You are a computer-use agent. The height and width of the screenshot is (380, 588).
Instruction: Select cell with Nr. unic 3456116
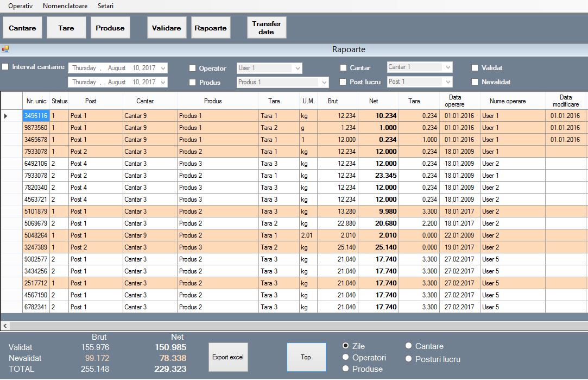pos(36,116)
